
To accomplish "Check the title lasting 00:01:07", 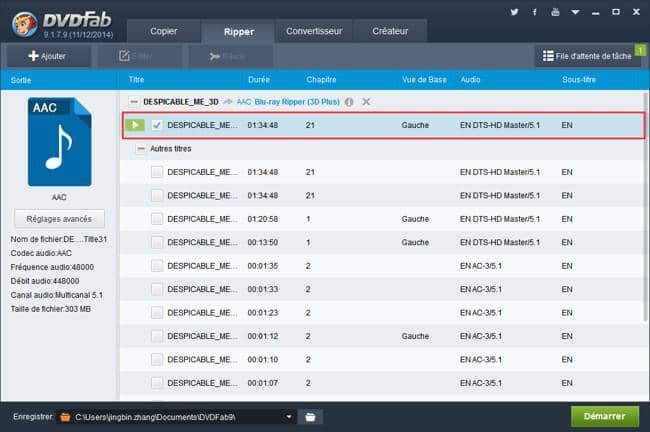I will click(x=157, y=383).
